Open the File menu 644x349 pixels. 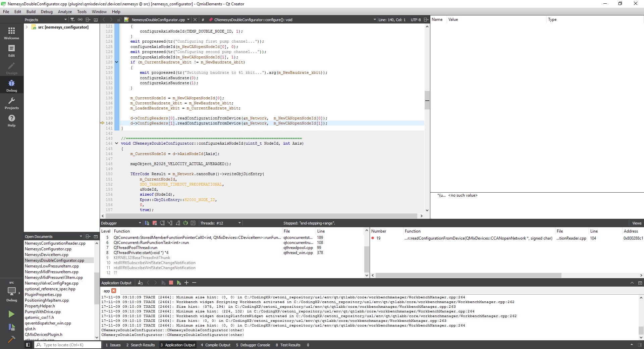click(6, 11)
